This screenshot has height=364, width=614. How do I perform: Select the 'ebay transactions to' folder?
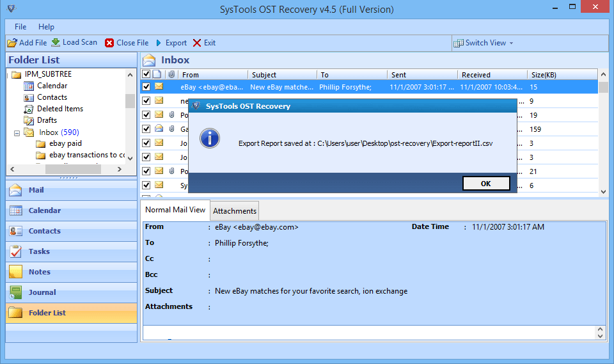87,155
